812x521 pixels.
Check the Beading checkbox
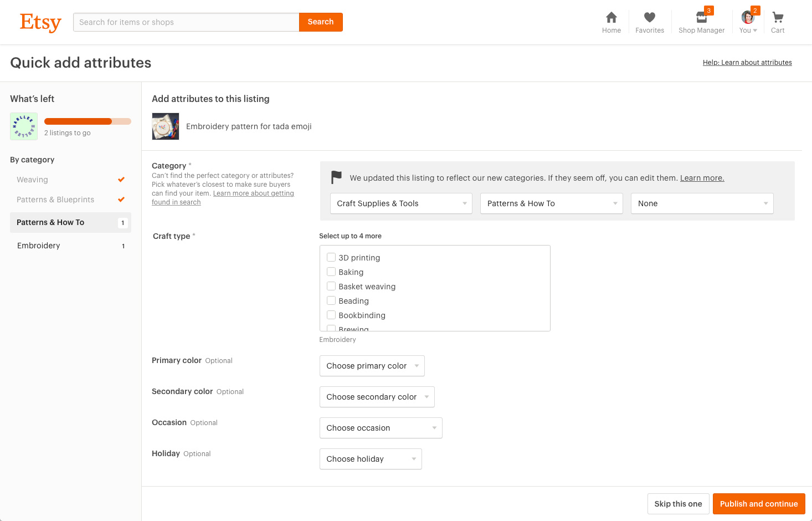(331, 300)
